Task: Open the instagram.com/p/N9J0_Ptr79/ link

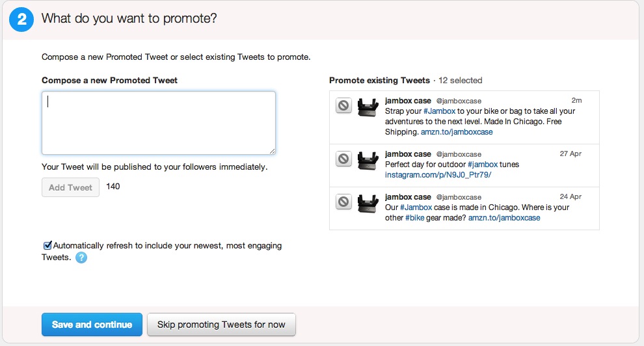Action: pos(438,175)
